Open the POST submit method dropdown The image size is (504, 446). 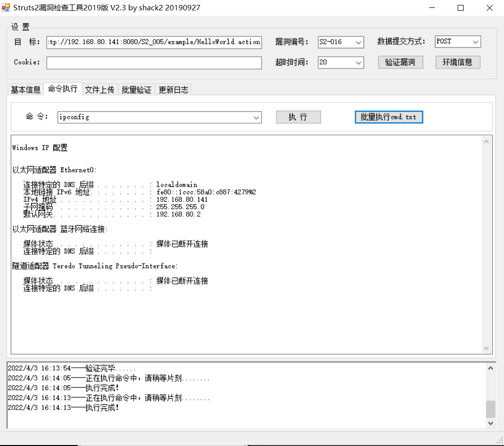pyautogui.click(x=458, y=42)
